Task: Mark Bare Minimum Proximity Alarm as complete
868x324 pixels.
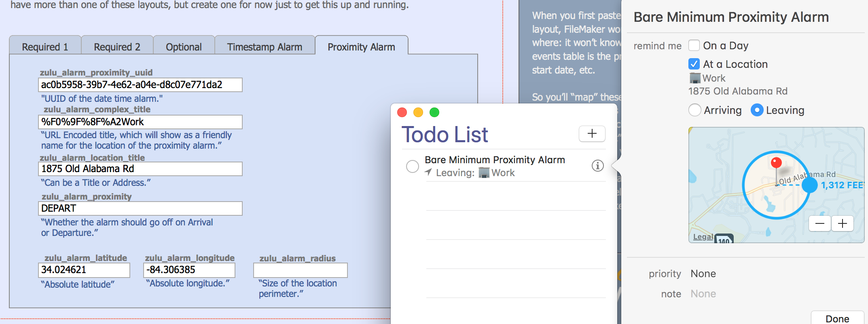Action: [413, 166]
